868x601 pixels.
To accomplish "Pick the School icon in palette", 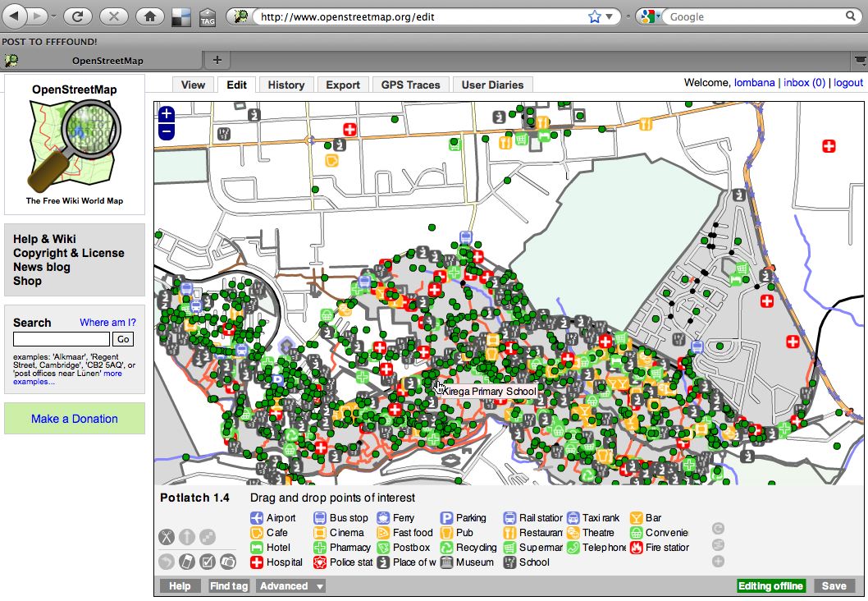I will pyautogui.click(x=509, y=562).
